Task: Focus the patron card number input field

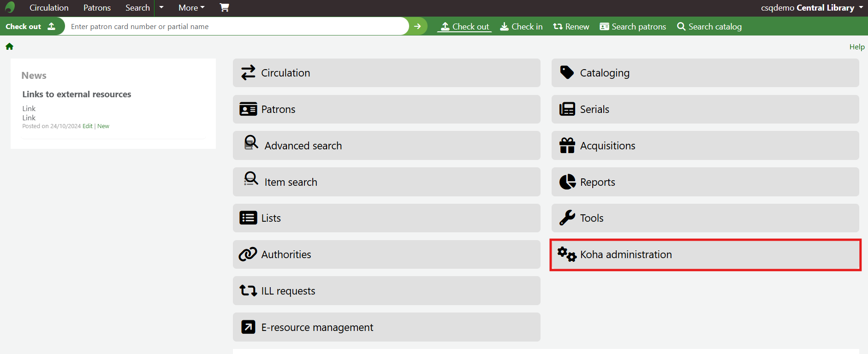Action: point(237,26)
